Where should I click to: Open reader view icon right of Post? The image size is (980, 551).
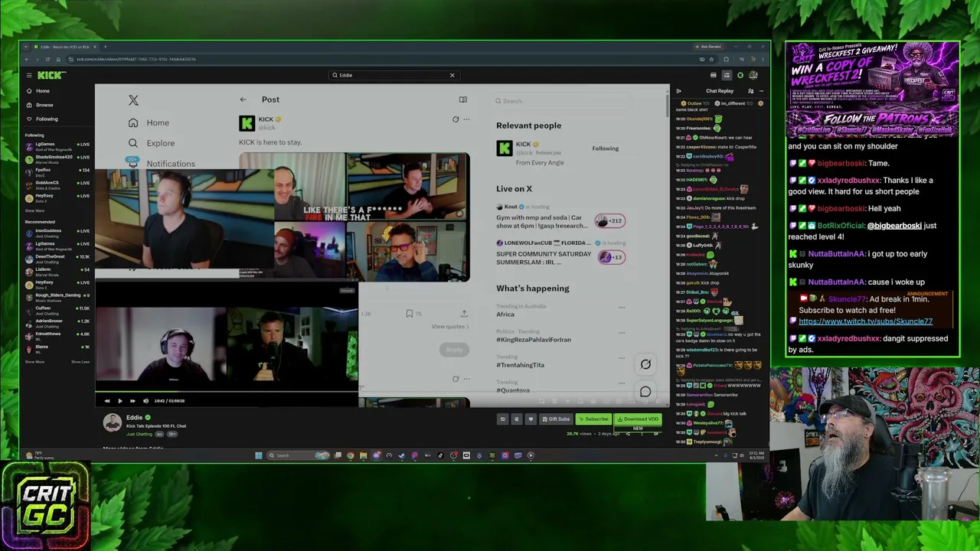tap(462, 99)
